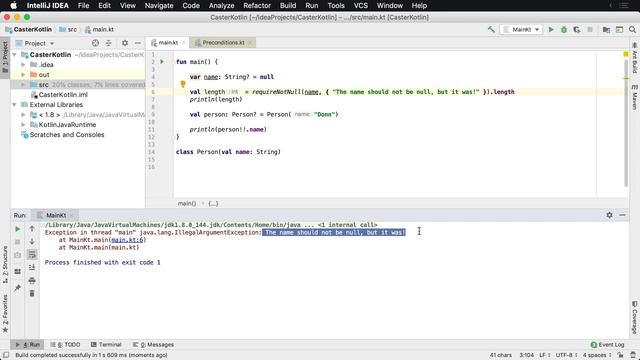Image resolution: width=640 pixels, height=360 pixels.
Task: Click the stop square in Run panel
Action: [18, 242]
